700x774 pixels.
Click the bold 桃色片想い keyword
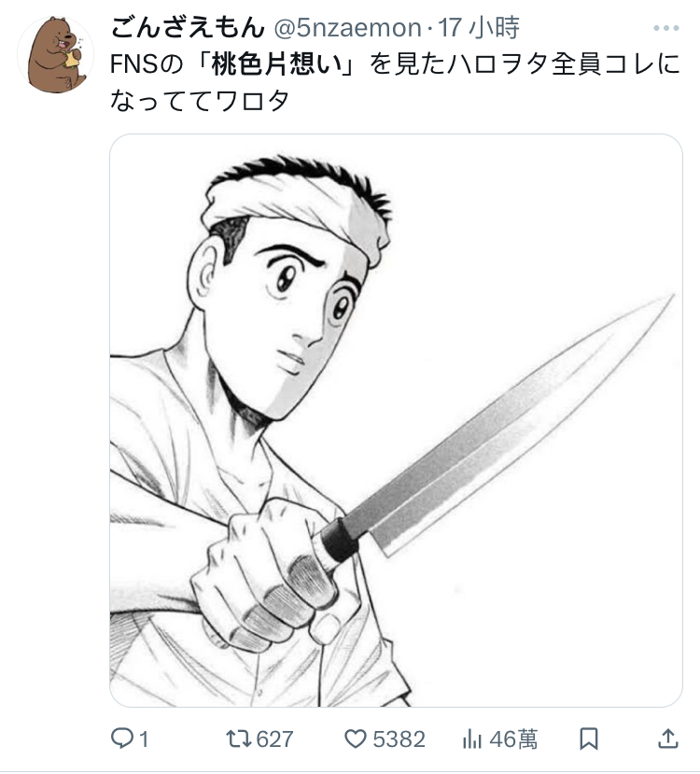pyautogui.click(x=277, y=64)
